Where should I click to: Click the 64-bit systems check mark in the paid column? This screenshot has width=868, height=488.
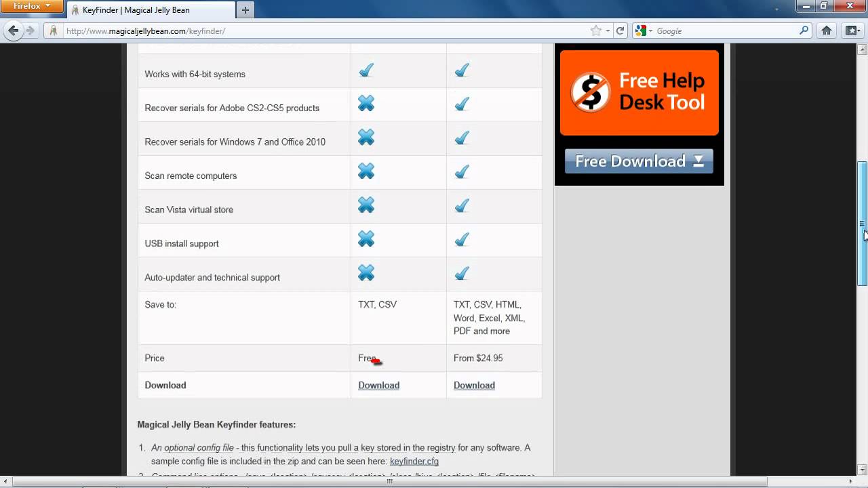click(x=462, y=70)
